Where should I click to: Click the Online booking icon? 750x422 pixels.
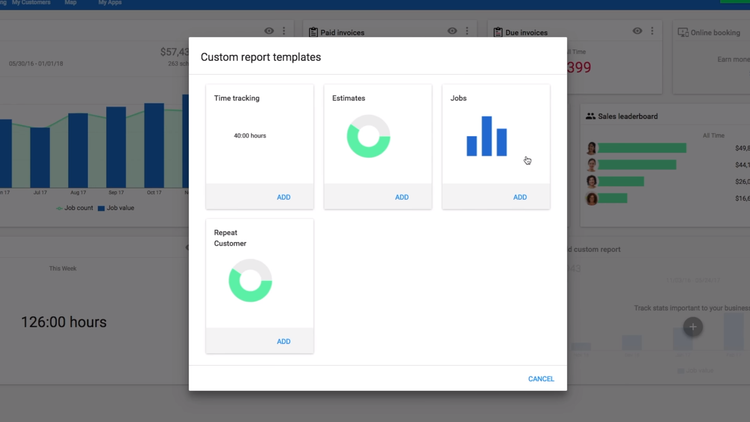point(683,32)
